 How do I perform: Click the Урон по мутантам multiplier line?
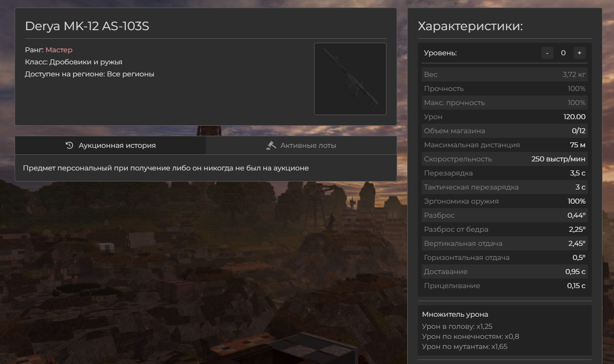click(x=465, y=346)
